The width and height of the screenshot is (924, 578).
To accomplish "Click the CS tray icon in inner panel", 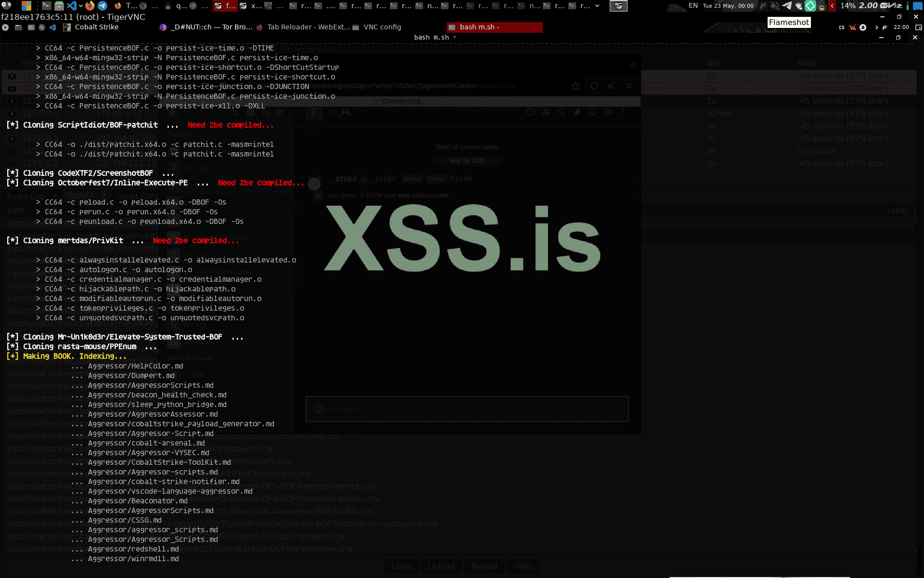I will [841, 27].
